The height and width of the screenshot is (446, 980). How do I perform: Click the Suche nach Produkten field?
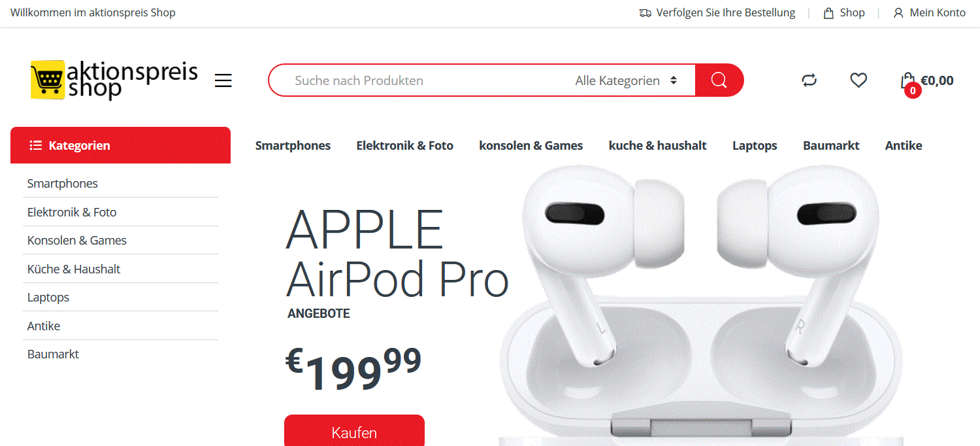coord(418,80)
